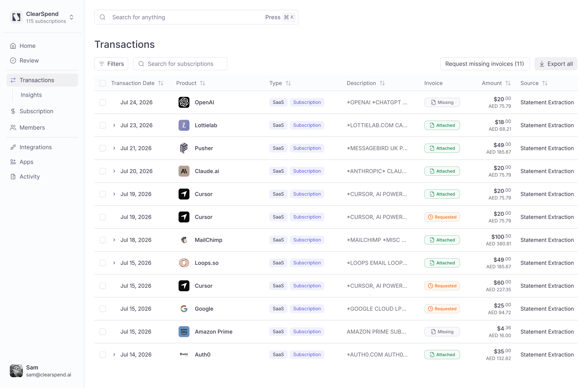This screenshot has height=388, width=588.
Task: Sort by Transaction Date column arrows
Action: tap(161, 83)
